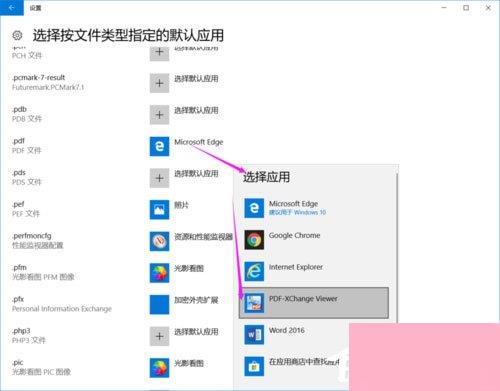Click the PDF 文件 description text

tap(27, 151)
